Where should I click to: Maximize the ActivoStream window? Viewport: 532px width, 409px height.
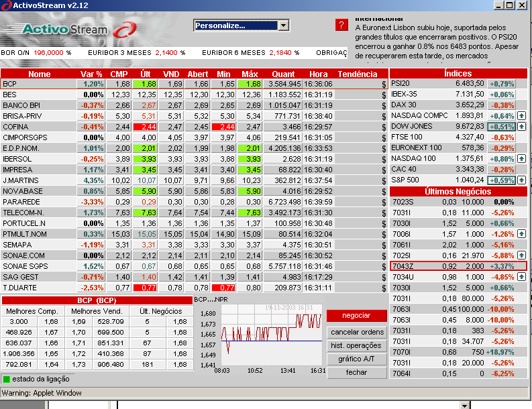coord(510,5)
